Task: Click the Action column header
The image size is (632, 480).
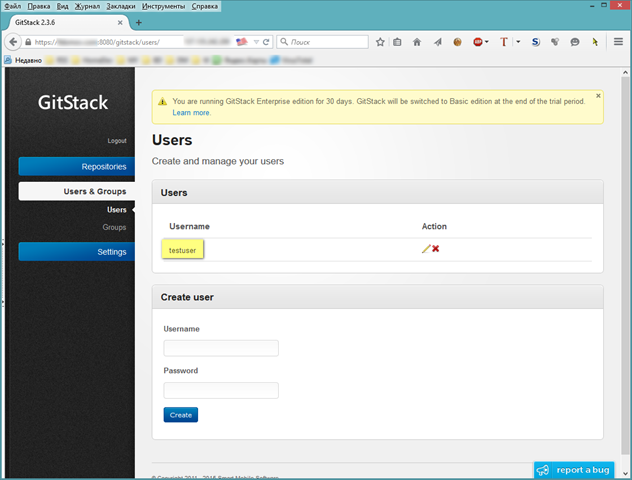Action: pyautogui.click(x=434, y=226)
